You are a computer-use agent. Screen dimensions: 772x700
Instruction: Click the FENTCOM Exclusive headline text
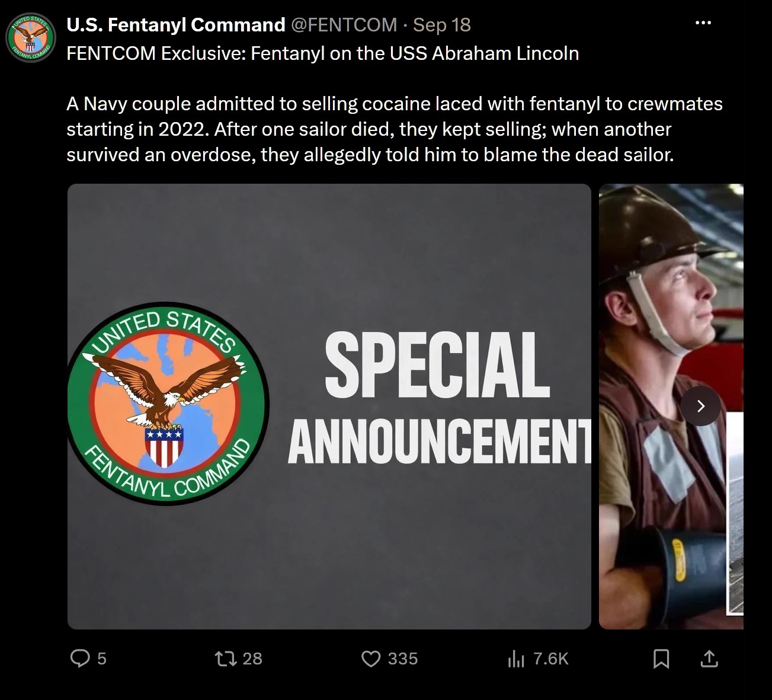(323, 53)
